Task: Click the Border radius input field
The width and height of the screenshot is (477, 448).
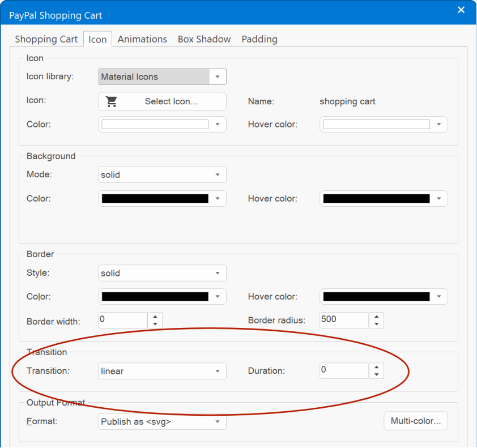Action: [344, 320]
